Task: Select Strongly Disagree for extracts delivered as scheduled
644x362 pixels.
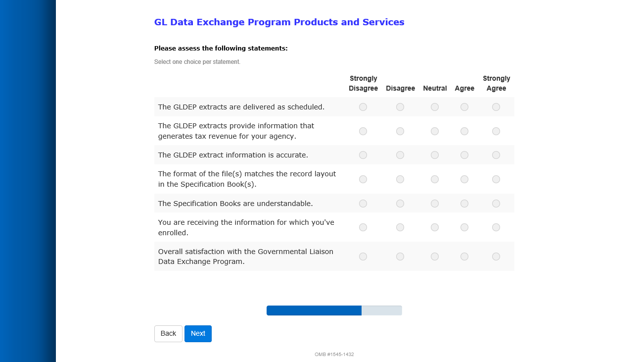Action: tap(363, 107)
